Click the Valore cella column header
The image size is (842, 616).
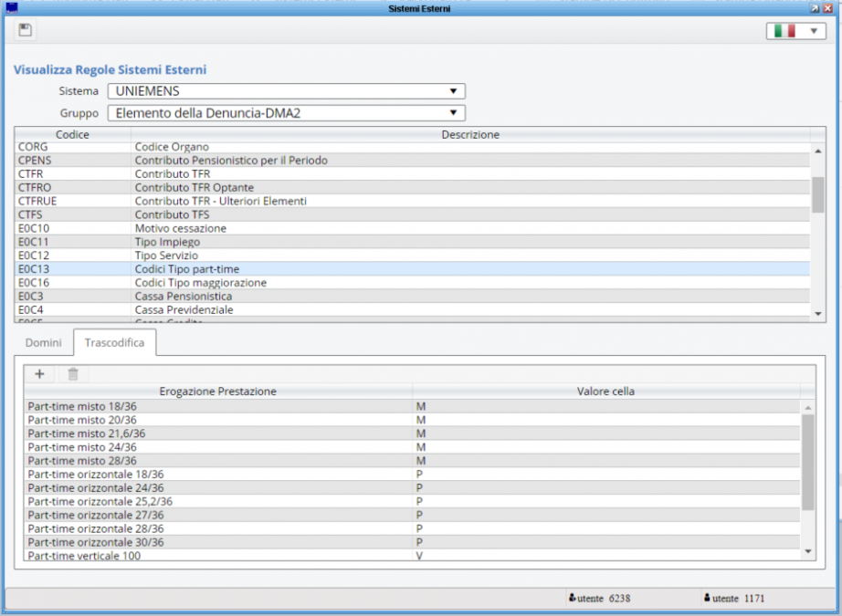pos(605,392)
